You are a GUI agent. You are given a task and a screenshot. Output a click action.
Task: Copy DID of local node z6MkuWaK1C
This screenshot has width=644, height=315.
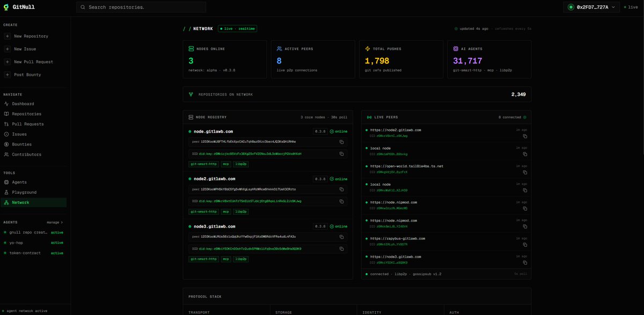click(525, 191)
